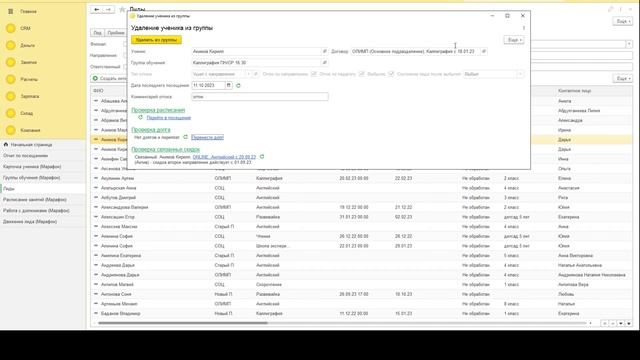The image size is (640, 360).
Task: Refresh the last visit date
Action: [238, 86]
